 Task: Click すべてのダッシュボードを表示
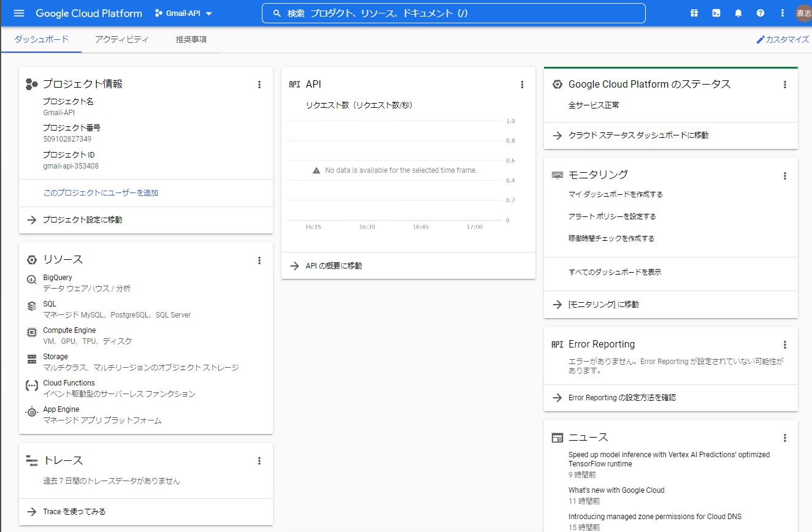[615, 272]
